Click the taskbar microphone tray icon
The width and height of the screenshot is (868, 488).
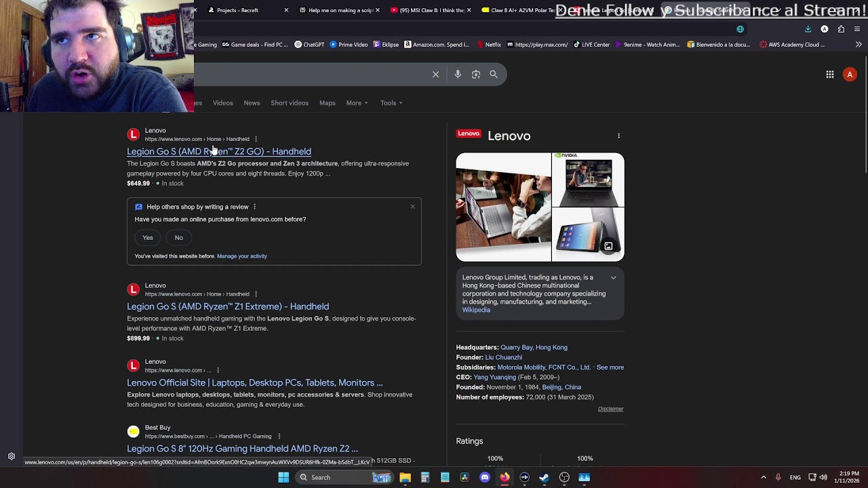(778, 477)
